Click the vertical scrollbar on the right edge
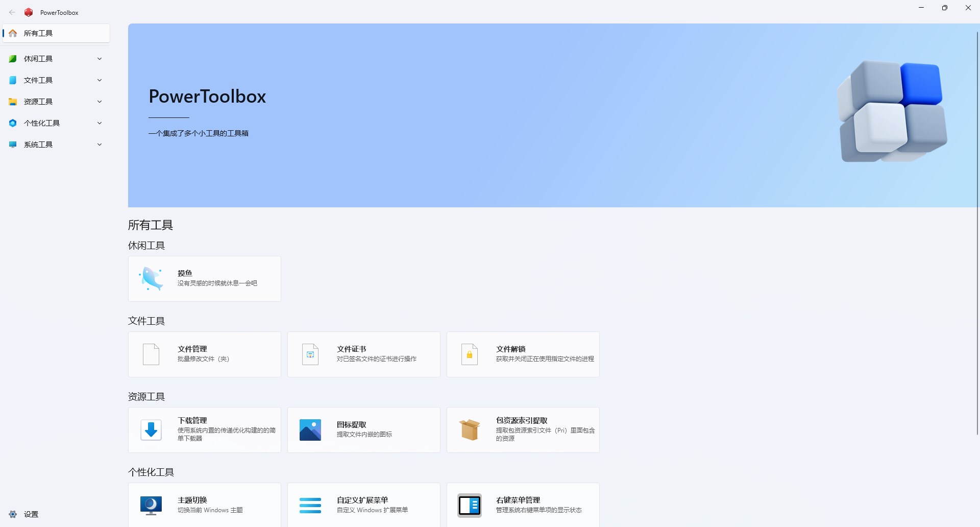This screenshot has height=527, width=980. coord(977,232)
